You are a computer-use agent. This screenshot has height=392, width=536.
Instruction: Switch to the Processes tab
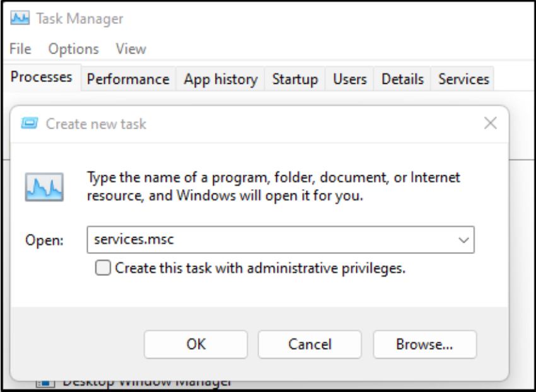click(42, 77)
